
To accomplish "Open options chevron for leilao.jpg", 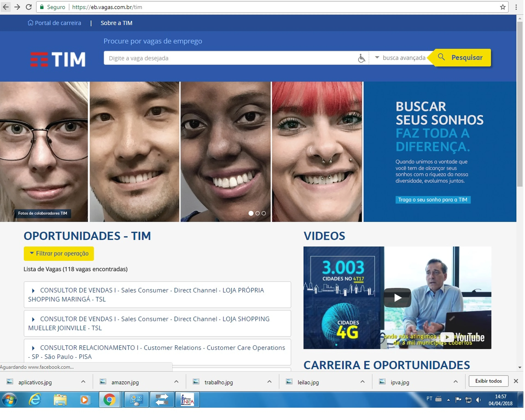I will click(363, 382).
